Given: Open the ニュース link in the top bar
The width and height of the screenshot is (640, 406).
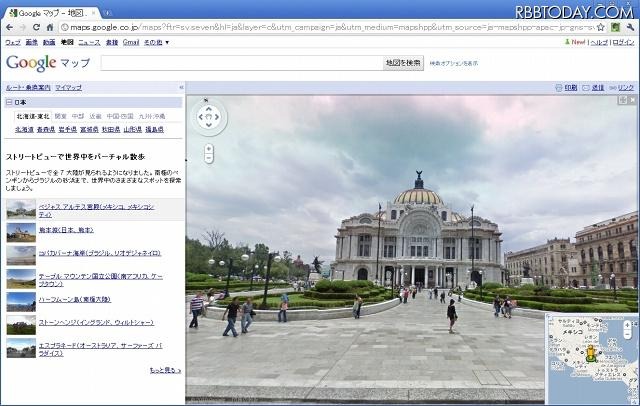Looking at the screenshot, I should (x=89, y=42).
